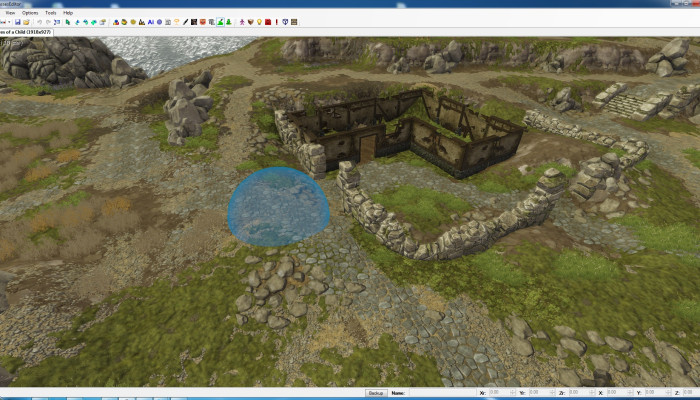Click the red box toolbar icon
The width and height of the screenshot is (700, 400).
(268, 22)
